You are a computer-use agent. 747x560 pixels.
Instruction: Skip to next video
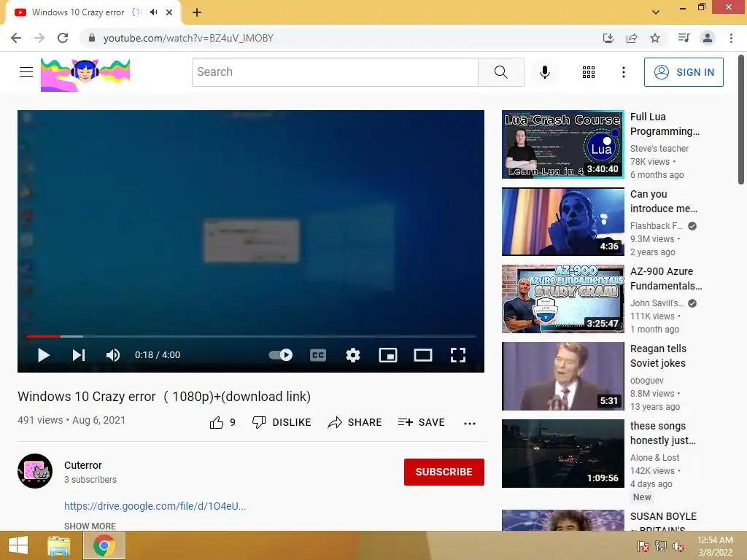click(79, 355)
